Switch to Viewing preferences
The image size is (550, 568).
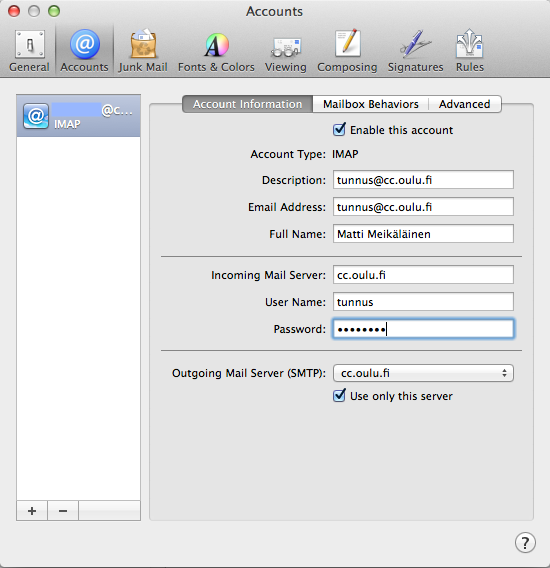286,51
